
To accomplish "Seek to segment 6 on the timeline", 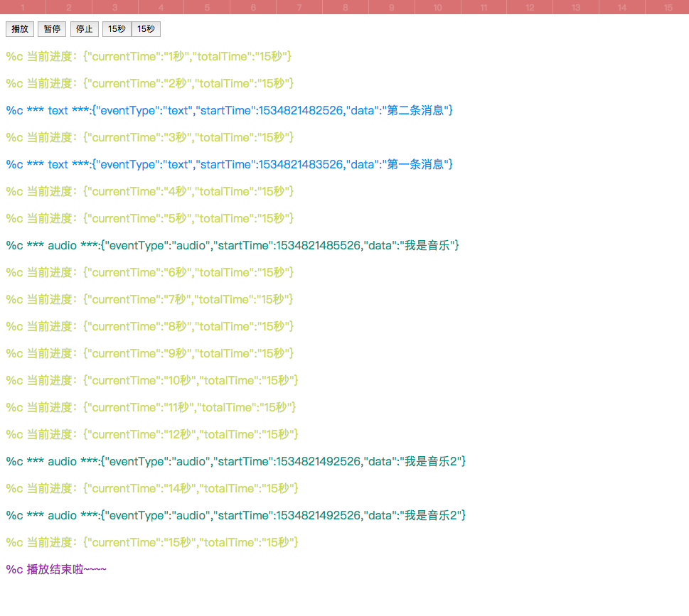I will [253, 7].
